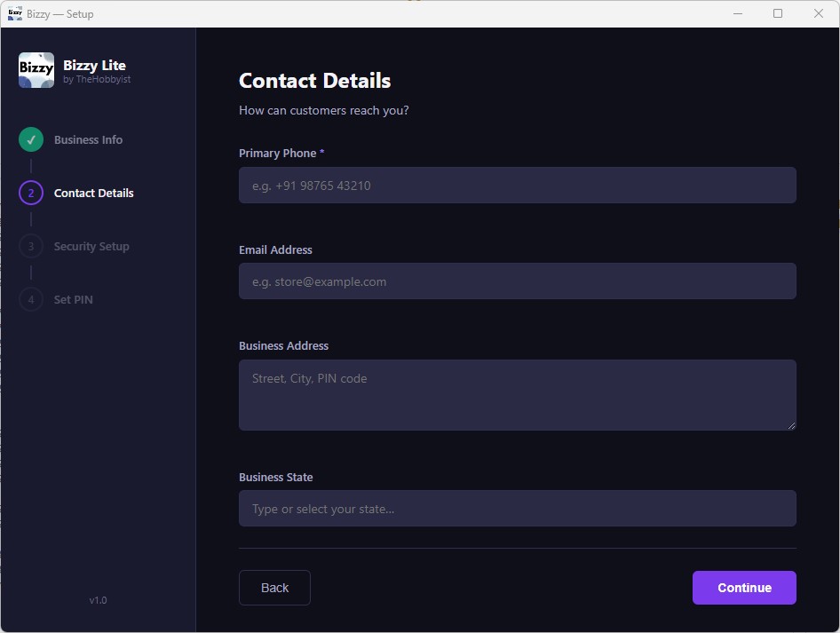
Task: Click the "4" step circle next to Set PIN
Action: click(x=30, y=299)
